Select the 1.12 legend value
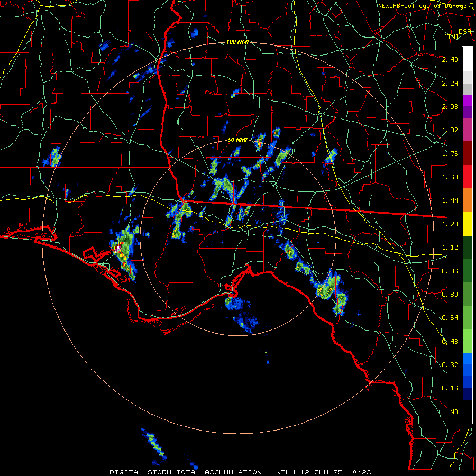The width and height of the screenshot is (476, 476). click(450, 248)
